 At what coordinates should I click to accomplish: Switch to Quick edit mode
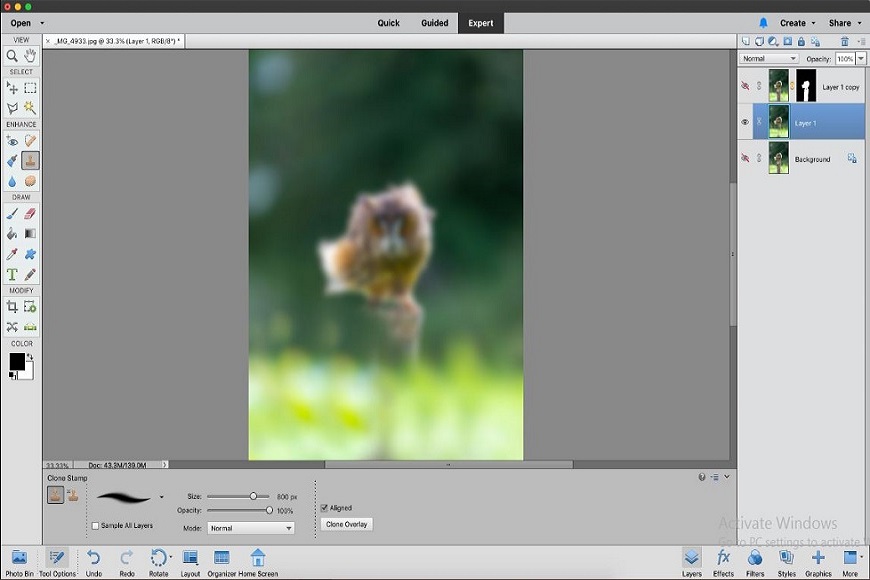[388, 23]
